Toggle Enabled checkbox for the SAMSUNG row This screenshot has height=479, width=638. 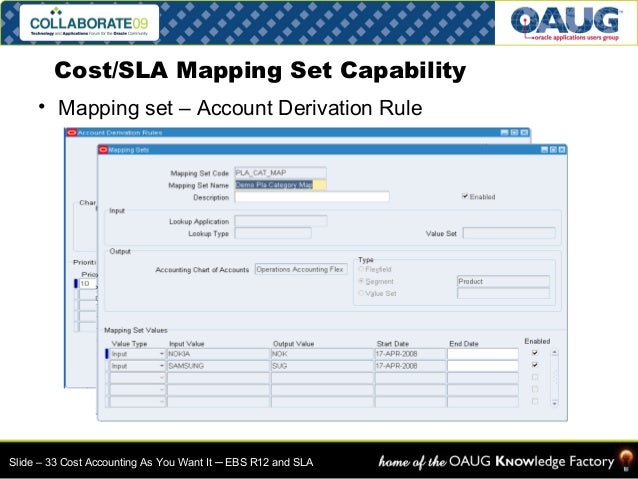tap(535, 365)
